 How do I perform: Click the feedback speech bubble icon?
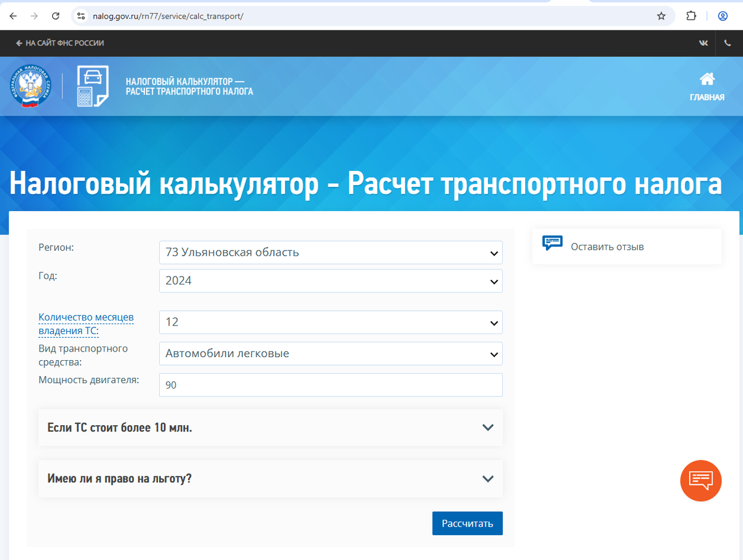(552, 243)
